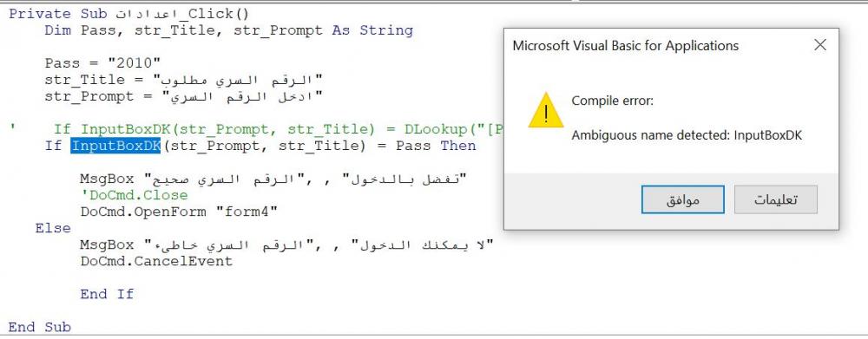Click the highlighted InputBoxDK word in the code
868x339 pixels.
115,146
